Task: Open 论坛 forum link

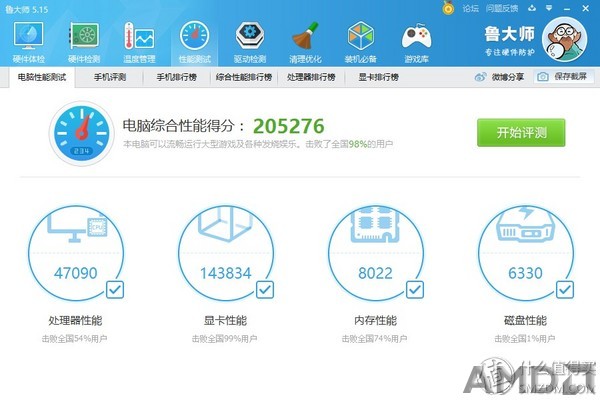Action: tap(470, 8)
